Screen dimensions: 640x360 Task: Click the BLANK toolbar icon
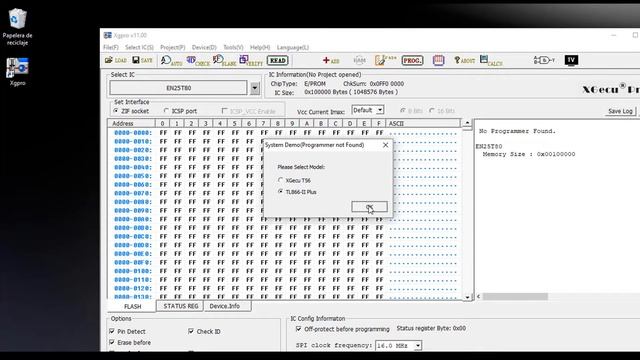tap(224, 61)
